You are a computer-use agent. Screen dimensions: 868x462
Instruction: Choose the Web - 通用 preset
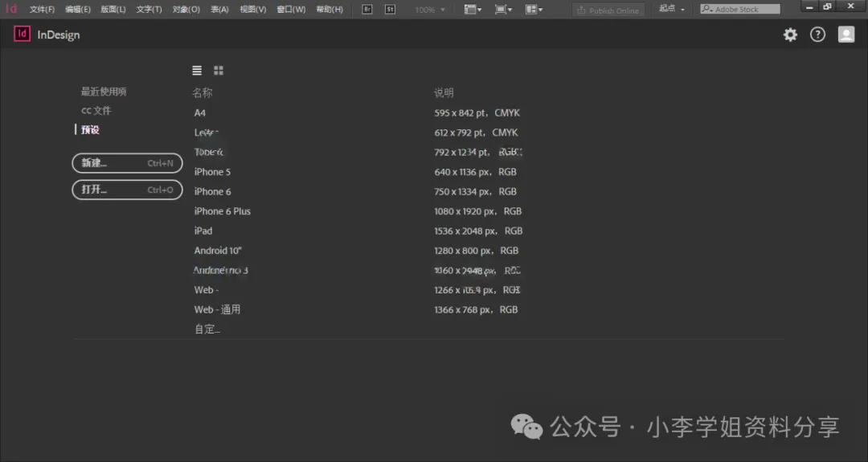pyautogui.click(x=217, y=310)
